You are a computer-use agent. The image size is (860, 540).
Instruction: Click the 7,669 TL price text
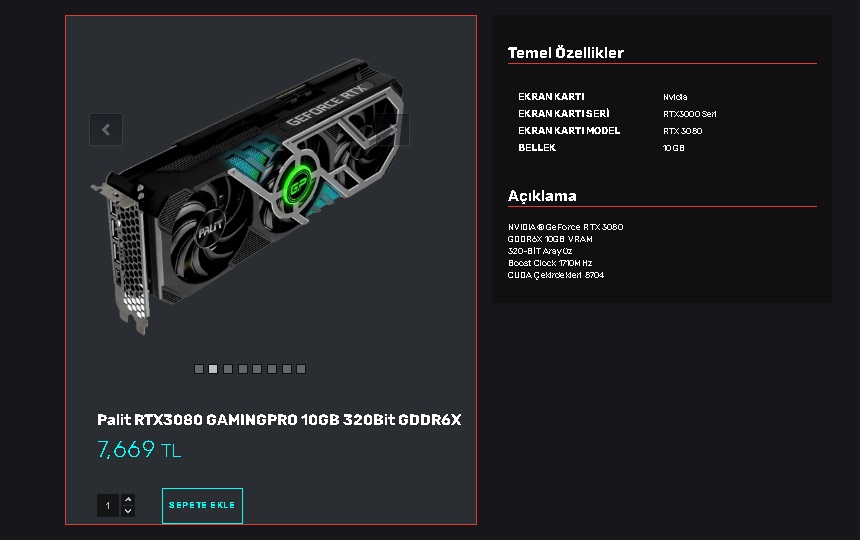coord(139,450)
